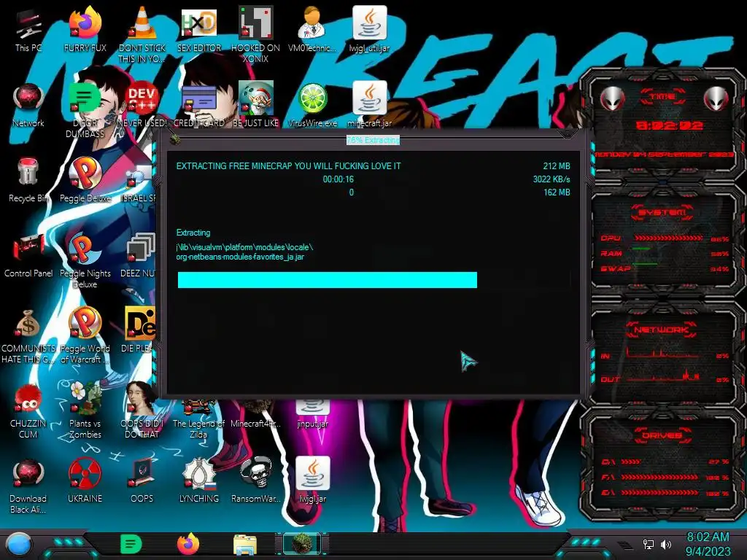747x560 pixels.
Task: Click the 76% Extracting title text
Action: (373, 140)
